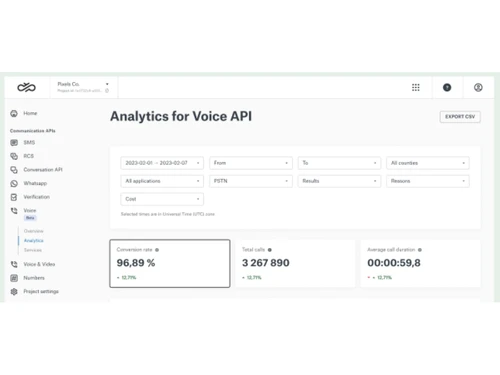
Task: Open the PSTN filter dropdown
Action: coord(251,181)
